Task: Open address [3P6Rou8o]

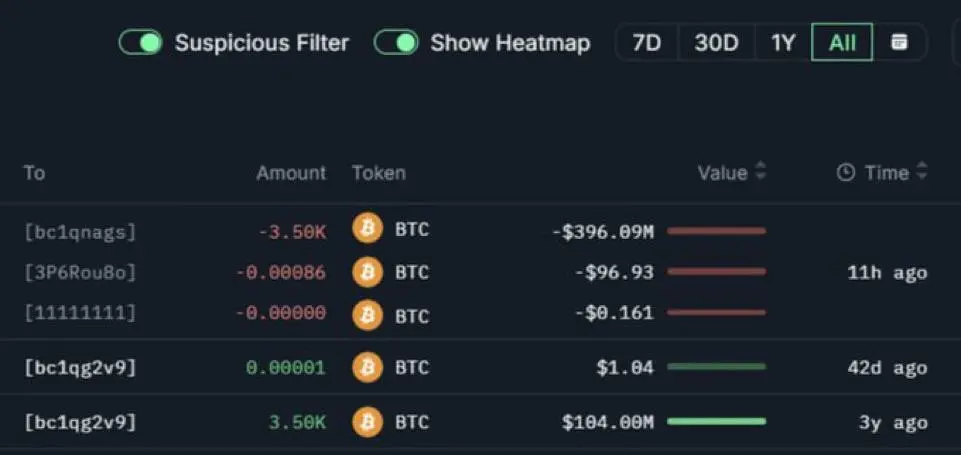Action: (80, 272)
